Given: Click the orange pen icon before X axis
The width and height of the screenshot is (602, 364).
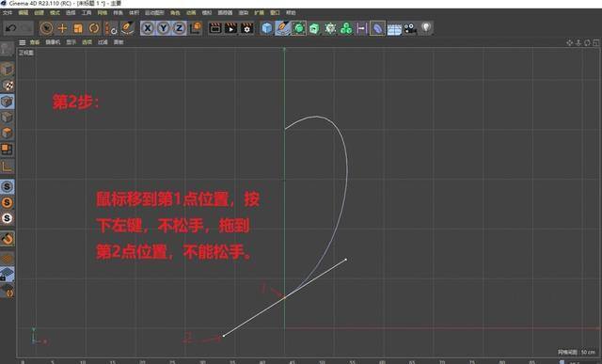Looking at the screenshot, I should (x=127, y=27).
